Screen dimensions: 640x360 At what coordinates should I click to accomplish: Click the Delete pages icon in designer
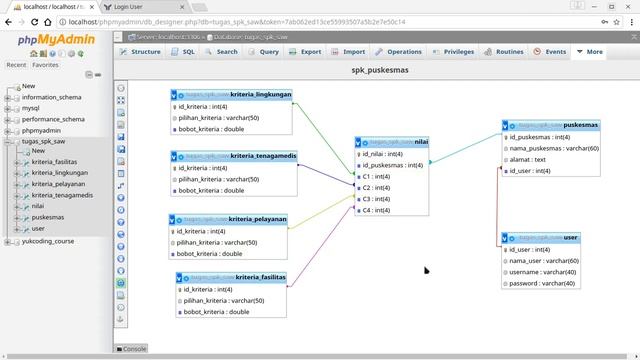coord(121,162)
